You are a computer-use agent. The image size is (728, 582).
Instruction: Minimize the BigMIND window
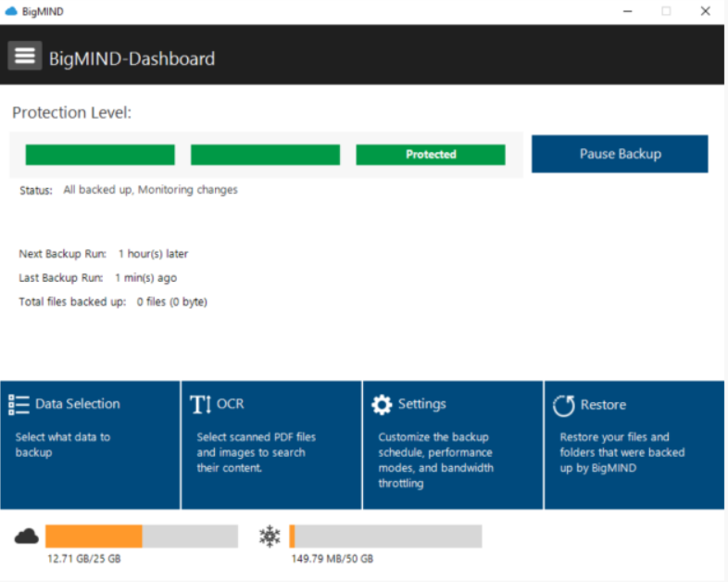[x=628, y=11]
